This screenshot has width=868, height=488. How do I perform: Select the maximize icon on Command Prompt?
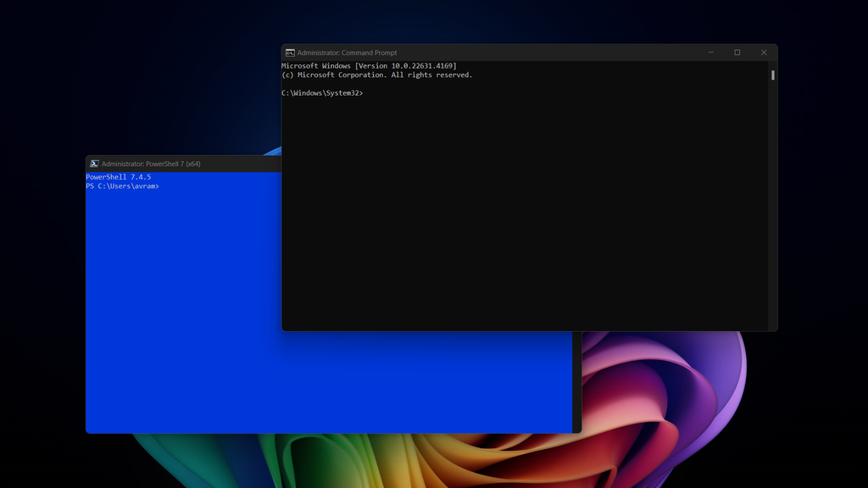737,52
